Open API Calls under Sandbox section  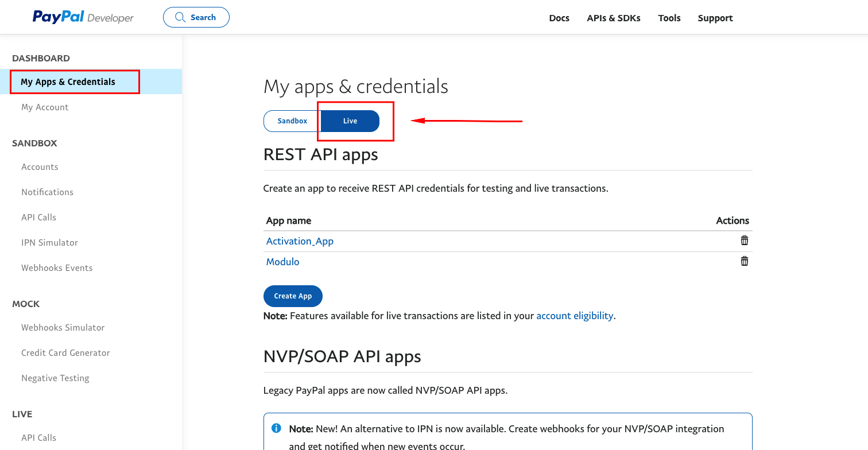coord(38,217)
